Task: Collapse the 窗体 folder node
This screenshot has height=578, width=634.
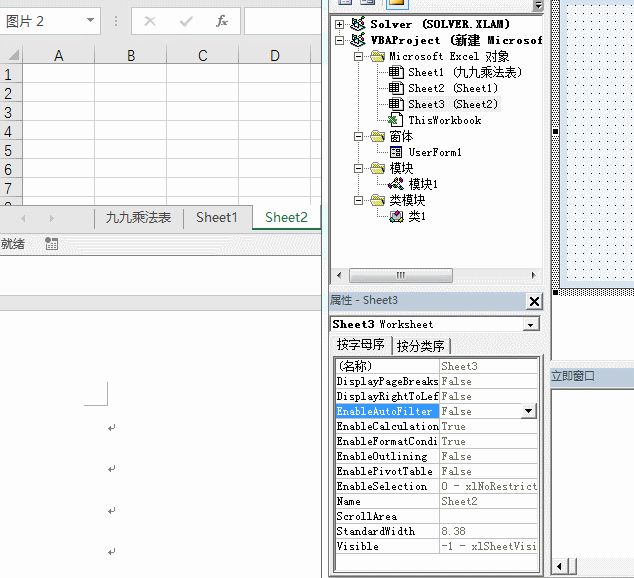Action: (358, 136)
